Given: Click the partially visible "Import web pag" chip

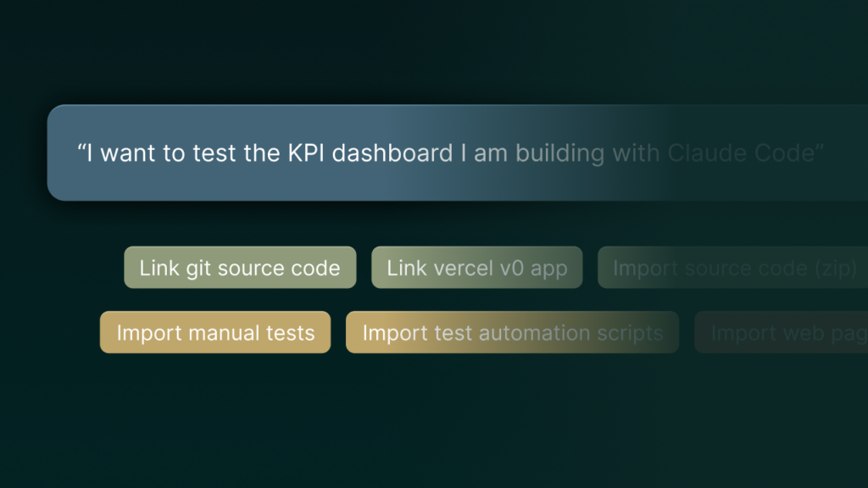Looking at the screenshot, I should point(782,332).
